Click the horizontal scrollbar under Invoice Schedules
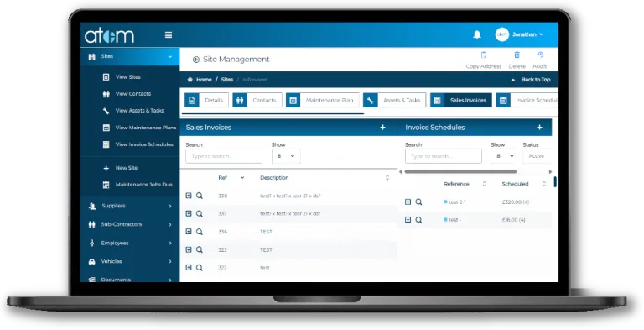644x330 pixels. pos(460,171)
